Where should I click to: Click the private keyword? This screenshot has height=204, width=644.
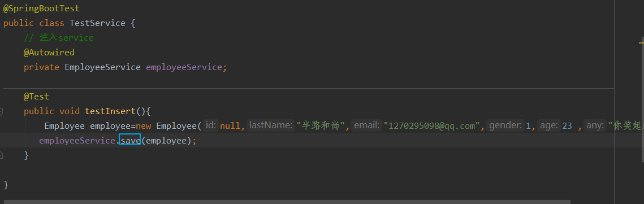41,67
